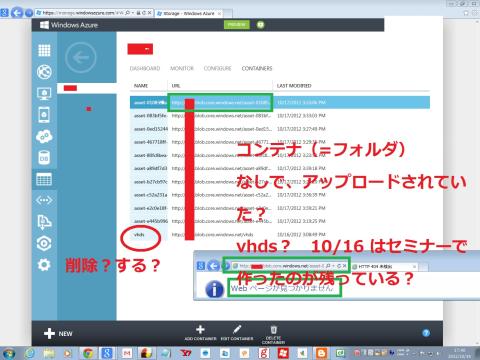Sort by the Name column header

(x=141, y=86)
